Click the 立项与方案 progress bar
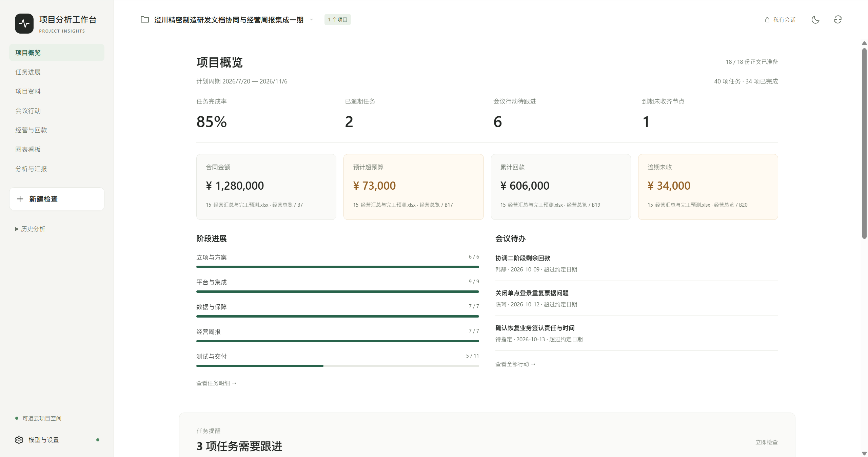 pyautogui.click(x=337, y=267)
